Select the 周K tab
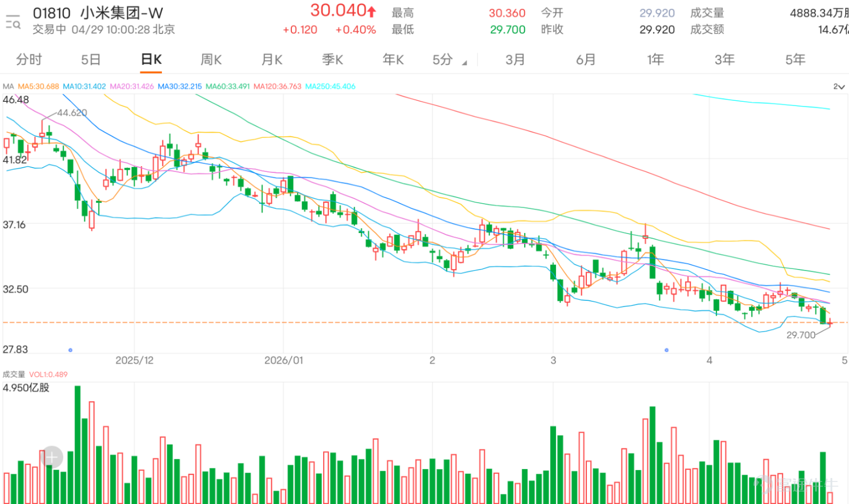The width and height of the screenshot is (849, 504). click(x=211, y=59)
